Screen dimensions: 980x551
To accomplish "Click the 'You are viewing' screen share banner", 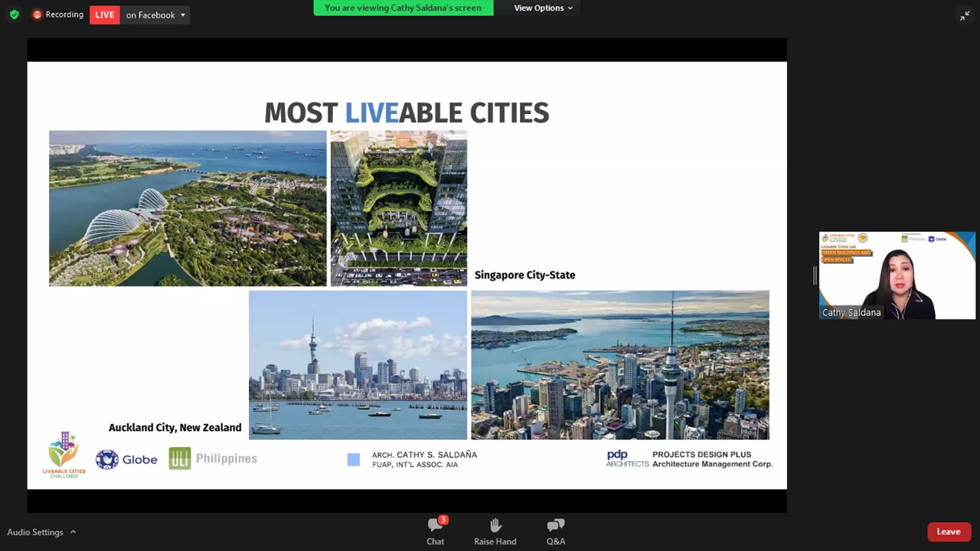I will coord(403,8).
